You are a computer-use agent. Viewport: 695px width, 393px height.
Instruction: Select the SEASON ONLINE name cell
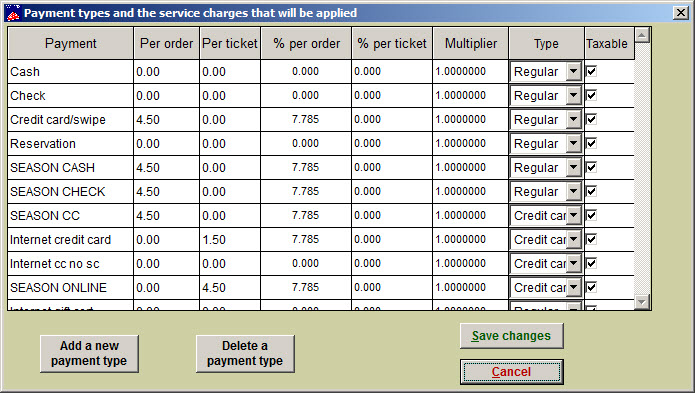click(70, 287)
